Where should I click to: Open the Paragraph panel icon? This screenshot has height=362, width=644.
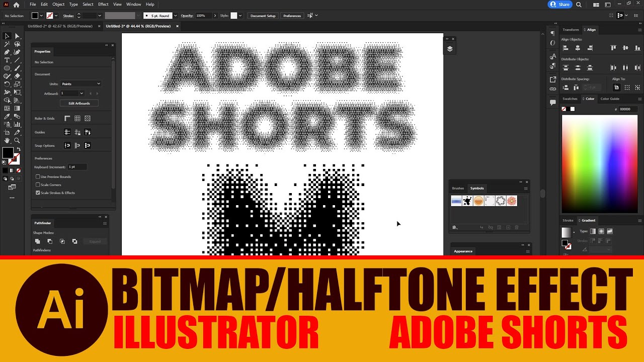click(553, 33)
